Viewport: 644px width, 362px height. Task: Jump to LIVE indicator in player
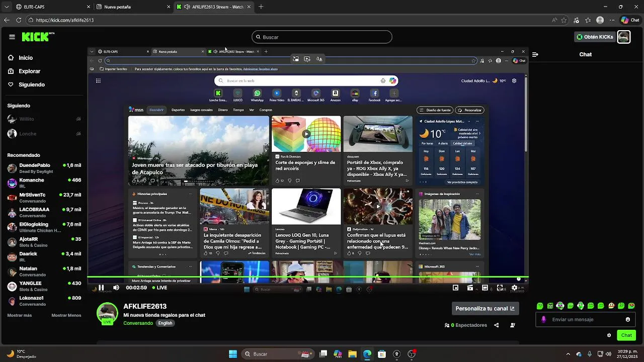click(x=159, y=288)
